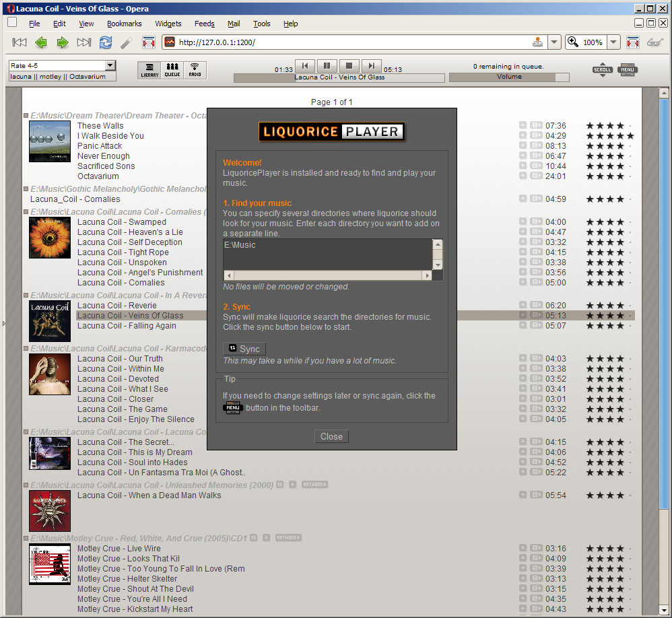Open the Feeds menu
Viewport: 672px width, 618px height.
point(205,24)
